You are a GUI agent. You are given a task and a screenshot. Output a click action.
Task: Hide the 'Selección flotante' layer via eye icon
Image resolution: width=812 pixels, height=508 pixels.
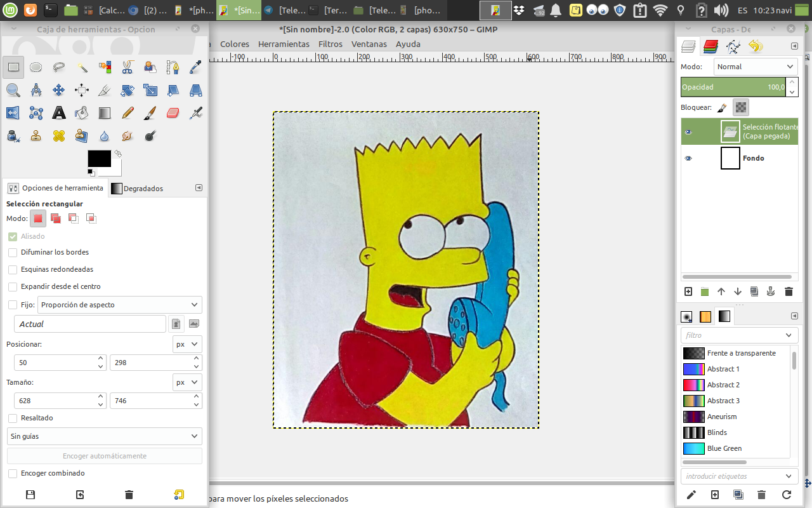tap(688, 132)
